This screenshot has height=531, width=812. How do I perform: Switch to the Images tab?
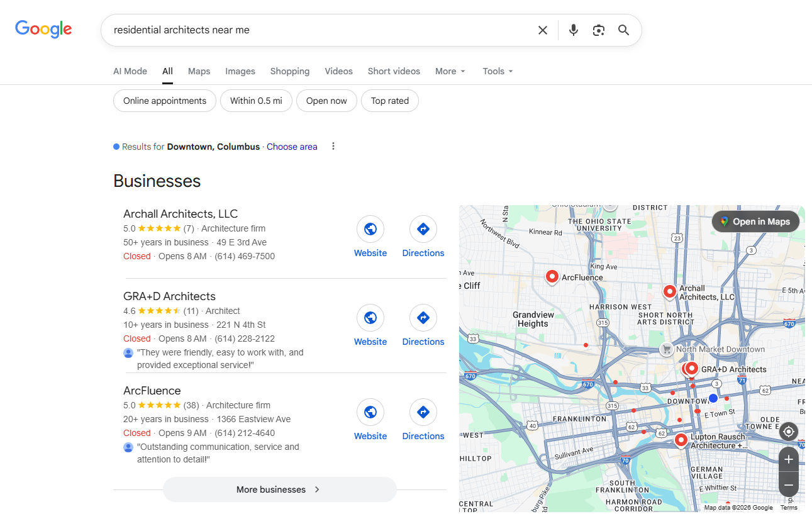240,71
